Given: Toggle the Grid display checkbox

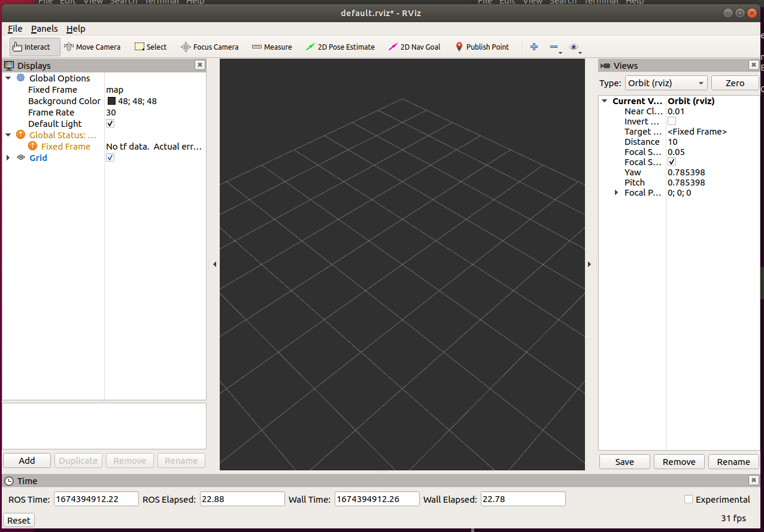Looking at the screenshot, I should (110, 157).
